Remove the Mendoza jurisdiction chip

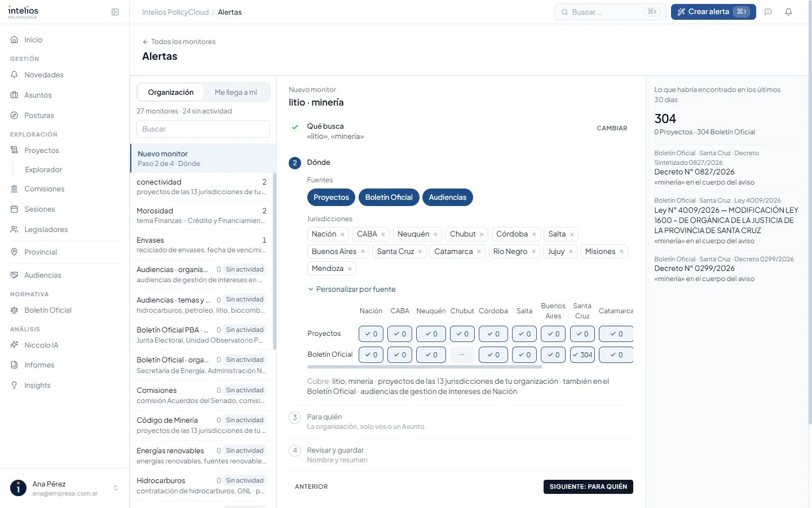coord(350,269)
